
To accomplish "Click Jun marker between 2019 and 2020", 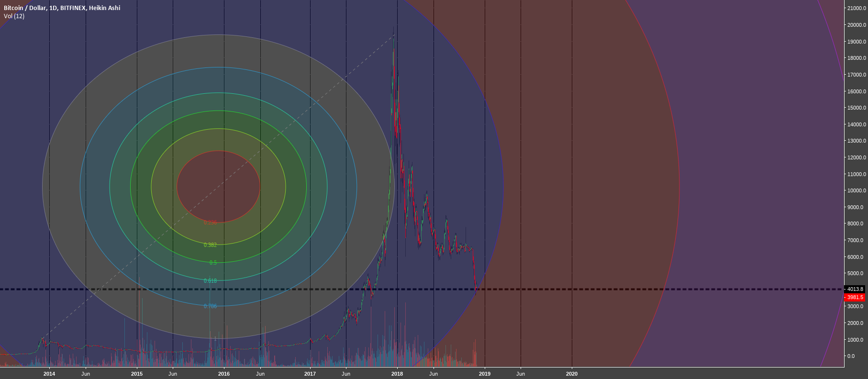I will coord(521,374).
